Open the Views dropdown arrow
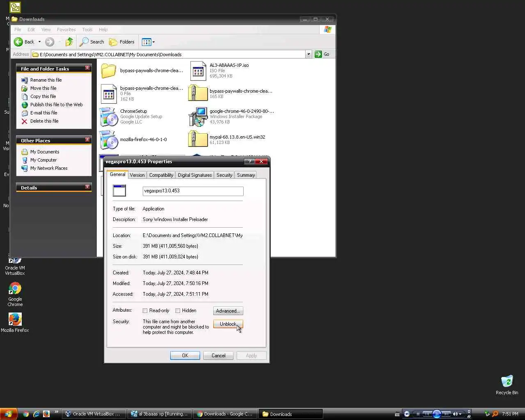Viewport: 525px width, 420px height. pos(154,42)
